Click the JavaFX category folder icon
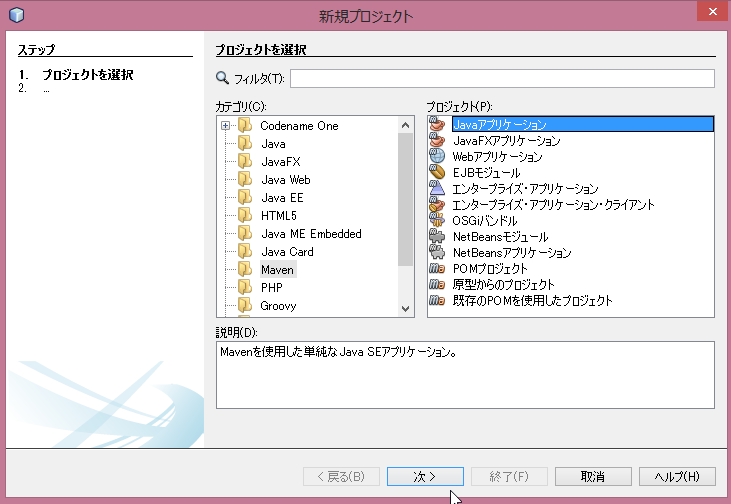The height and width of the screenshot is (504, 731). (x=245, y=161)
